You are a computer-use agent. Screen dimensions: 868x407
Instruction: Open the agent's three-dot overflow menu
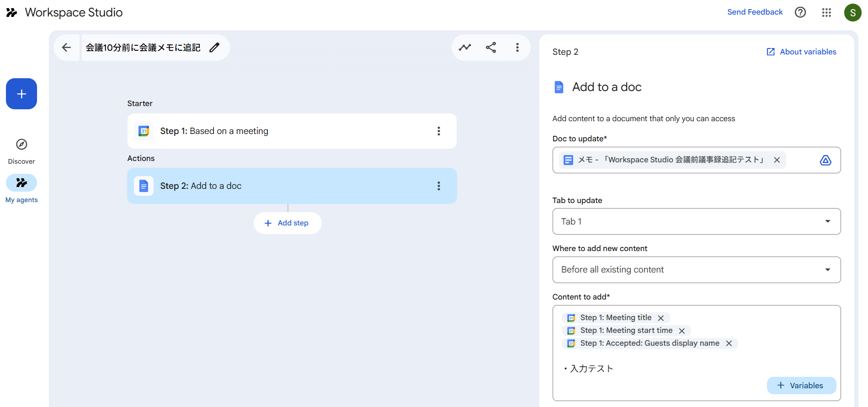517,48
